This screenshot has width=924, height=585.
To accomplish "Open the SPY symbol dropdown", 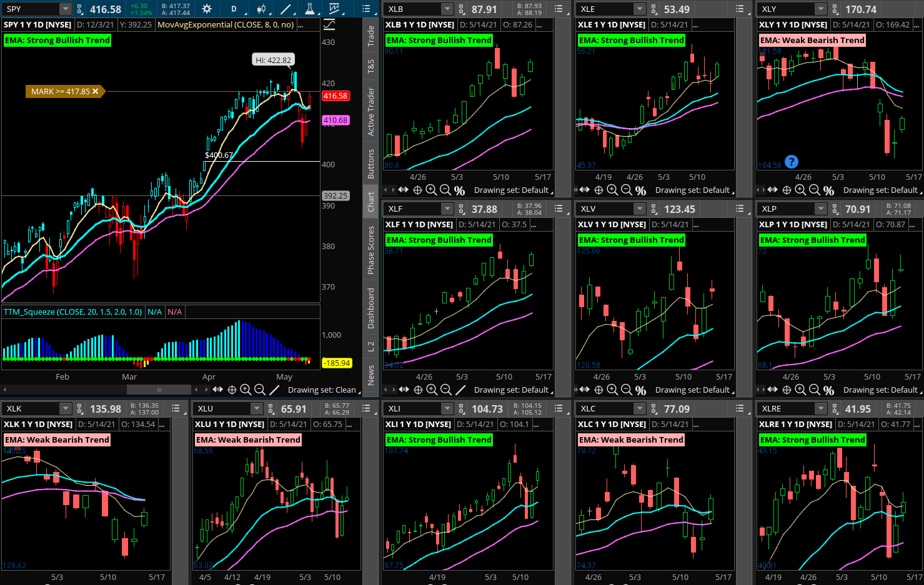I will coord(65,9).
